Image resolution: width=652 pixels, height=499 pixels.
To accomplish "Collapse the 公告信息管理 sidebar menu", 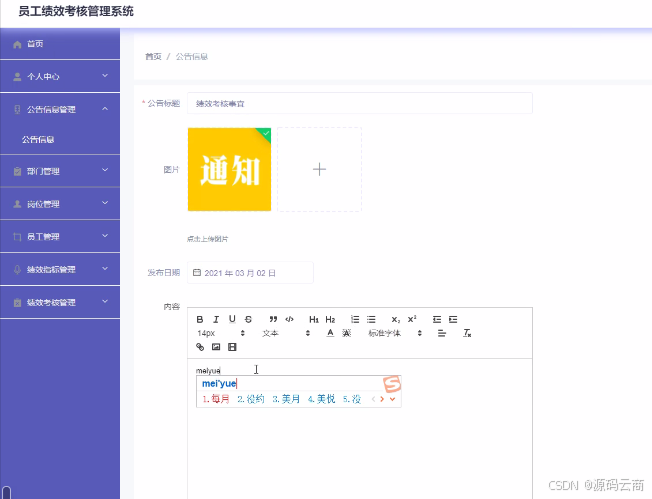I will coord(60,109).
